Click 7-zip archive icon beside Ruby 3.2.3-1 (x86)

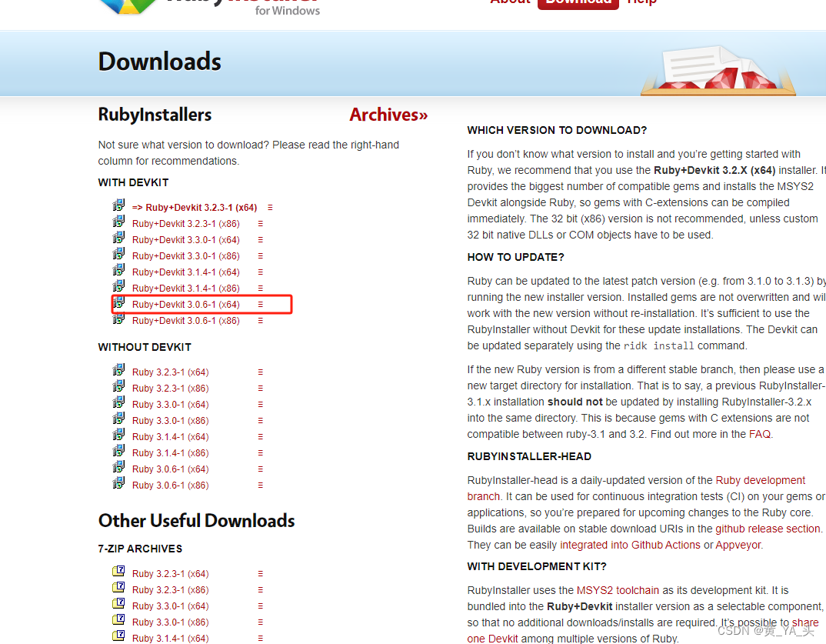[118, 587]
